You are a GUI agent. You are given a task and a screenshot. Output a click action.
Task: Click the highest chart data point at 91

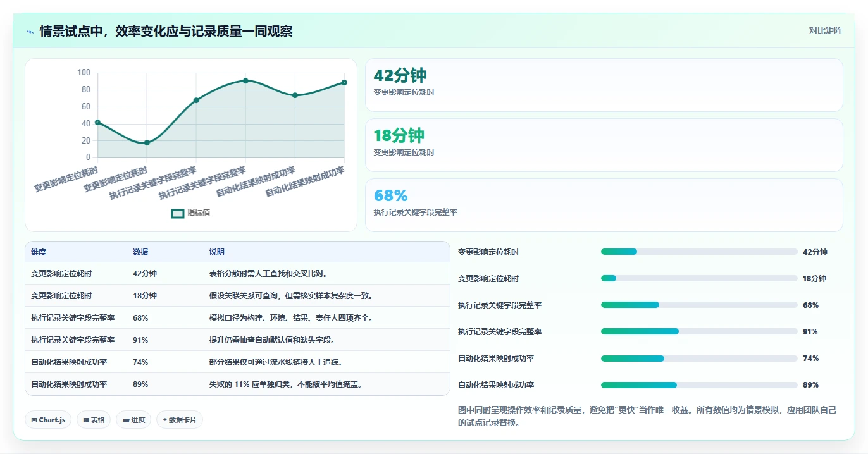pos(245,81)
